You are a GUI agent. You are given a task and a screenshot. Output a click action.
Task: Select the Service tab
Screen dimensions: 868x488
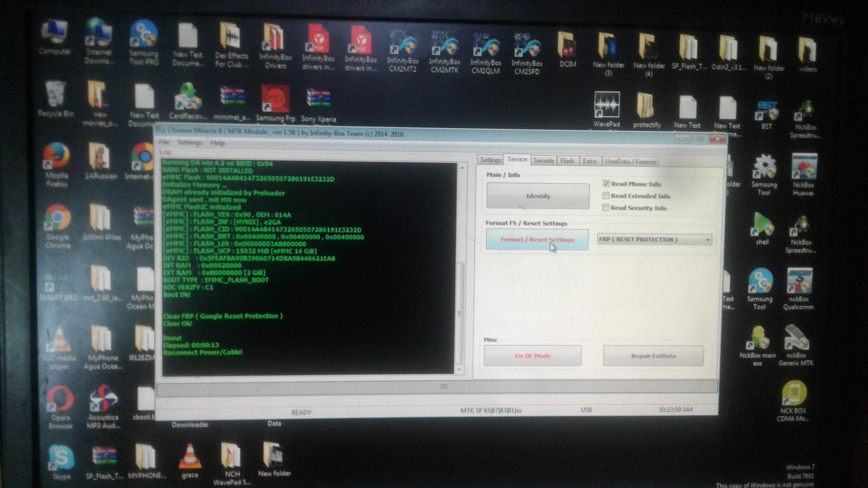(x=517, y=159)
